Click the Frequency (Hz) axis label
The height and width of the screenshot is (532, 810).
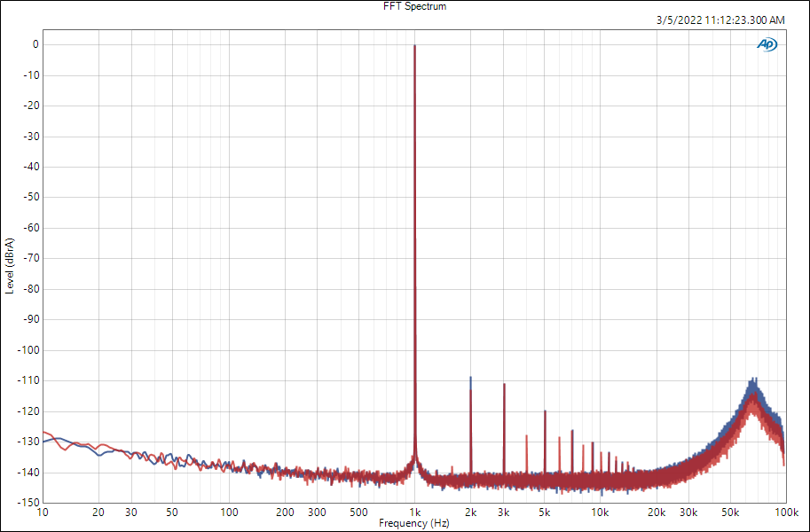[x=414, y=524]
